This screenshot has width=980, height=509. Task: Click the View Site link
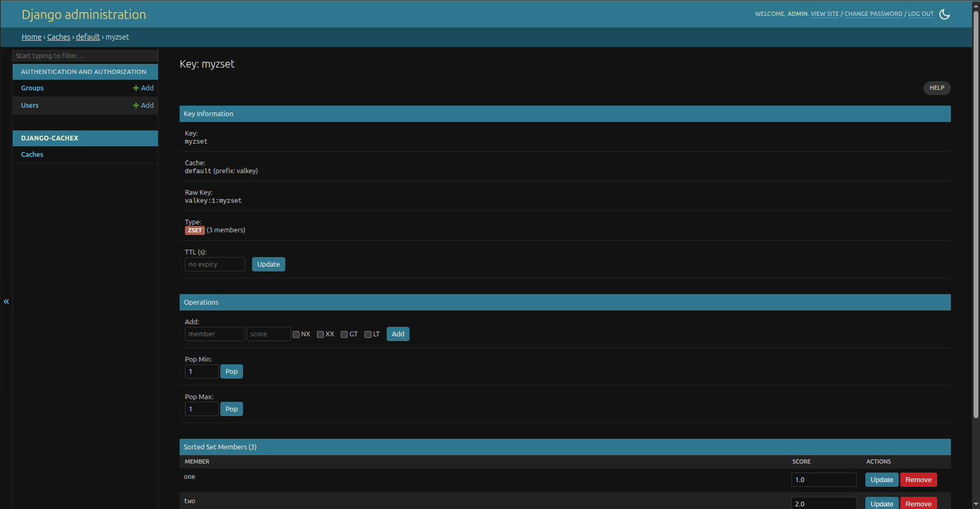click(825, 14)
